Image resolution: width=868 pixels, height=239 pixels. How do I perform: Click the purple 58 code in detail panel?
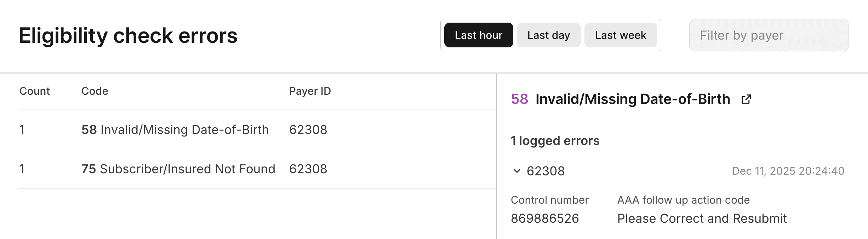click(x=519, y=99)
